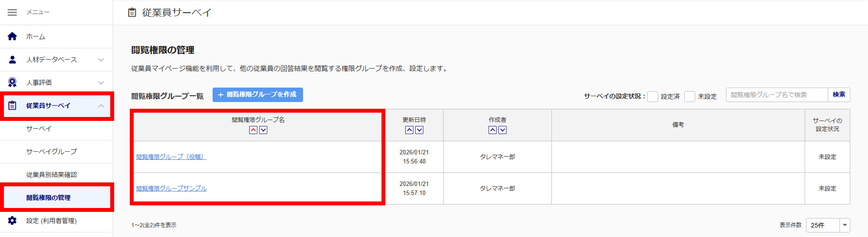Image resolution: width=868 pixels, height=237 pixels.
Task: Click the hamburger menu icon
Action: [12, 13]
